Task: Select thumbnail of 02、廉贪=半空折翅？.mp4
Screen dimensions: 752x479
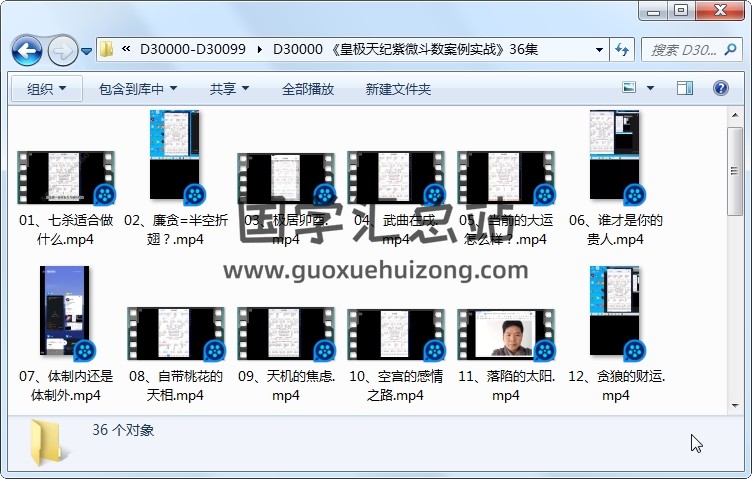Action: 175,154
